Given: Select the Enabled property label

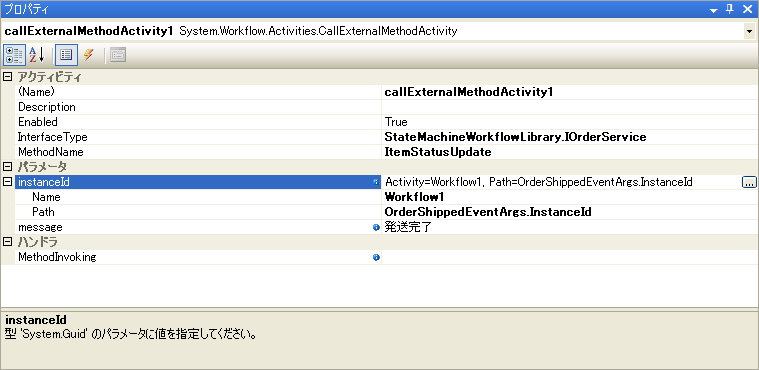Looking at the screenshot, I should click(x=38, y=122).
